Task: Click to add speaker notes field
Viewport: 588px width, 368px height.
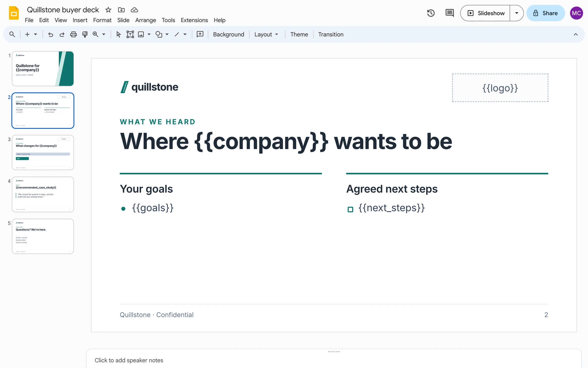Action: (334, 360)
